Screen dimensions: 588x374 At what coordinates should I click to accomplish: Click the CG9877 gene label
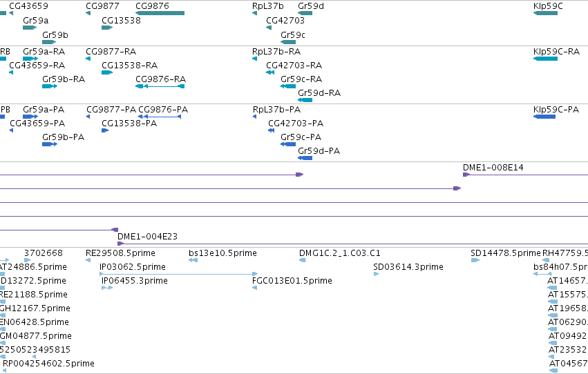tap(102, 6)
